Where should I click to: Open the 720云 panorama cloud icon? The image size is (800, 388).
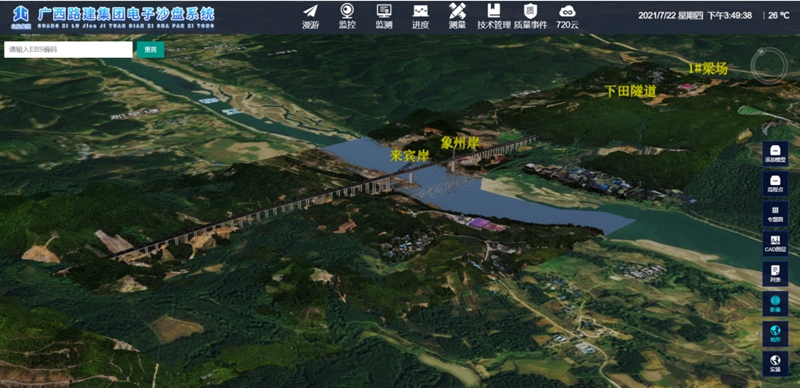pyautogui.click(x=567, y=16)
